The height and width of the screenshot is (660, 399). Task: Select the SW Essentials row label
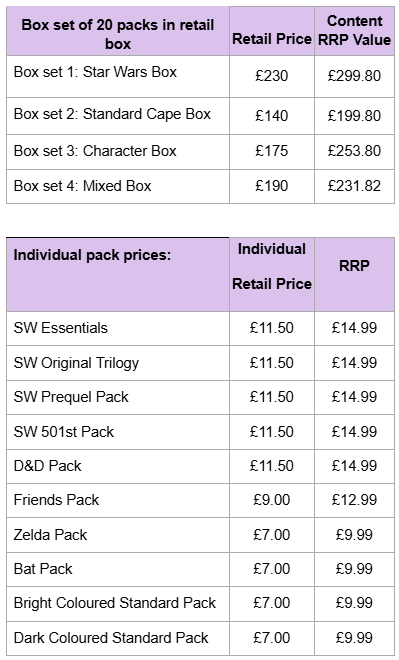pyautogui.click(x=118, y=328)
